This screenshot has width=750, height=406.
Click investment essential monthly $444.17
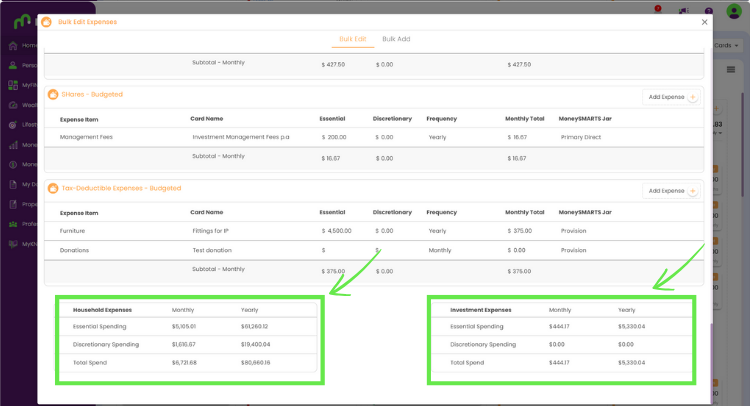[559, 327]
